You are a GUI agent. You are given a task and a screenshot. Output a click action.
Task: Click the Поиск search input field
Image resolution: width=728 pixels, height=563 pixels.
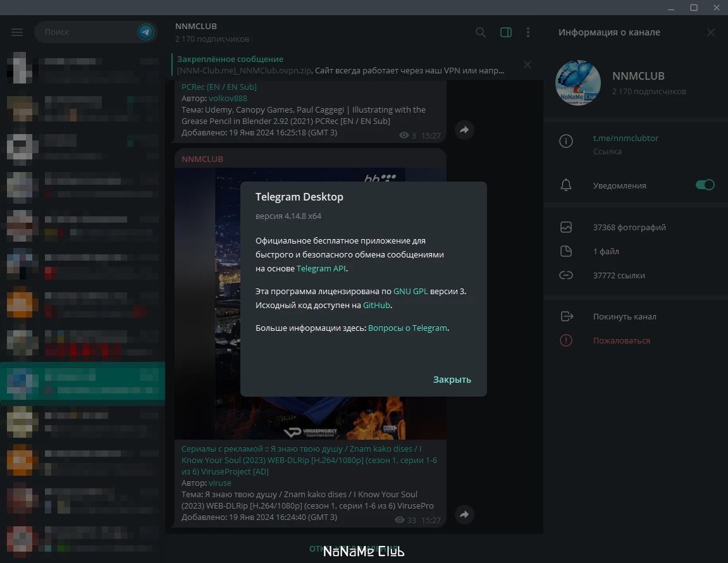click(x=85, y=32)
